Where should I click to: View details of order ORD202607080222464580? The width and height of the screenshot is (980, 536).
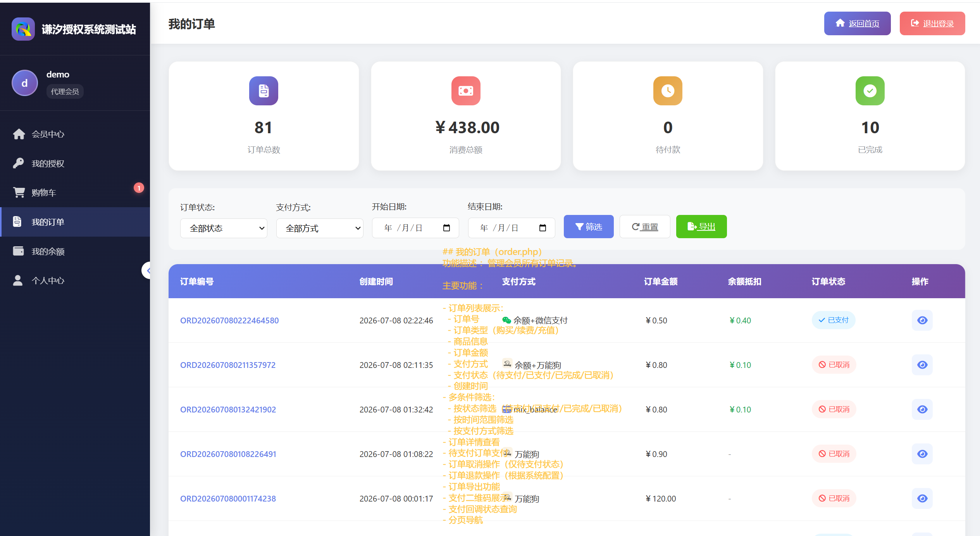click(922, 320)
